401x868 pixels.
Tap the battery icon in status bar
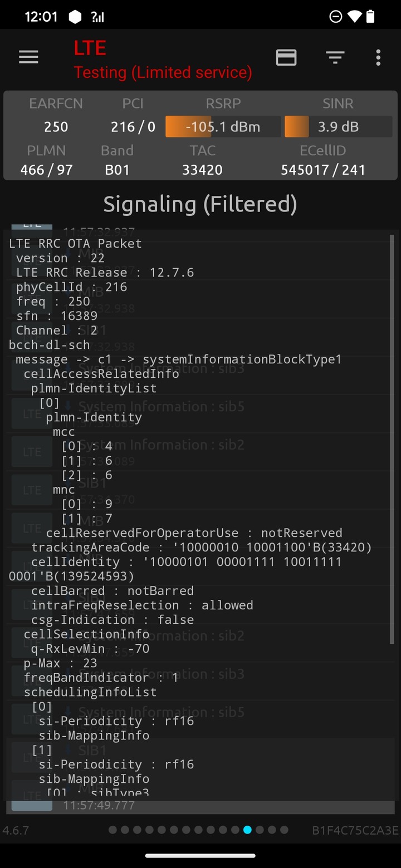(x=370, y=17)
